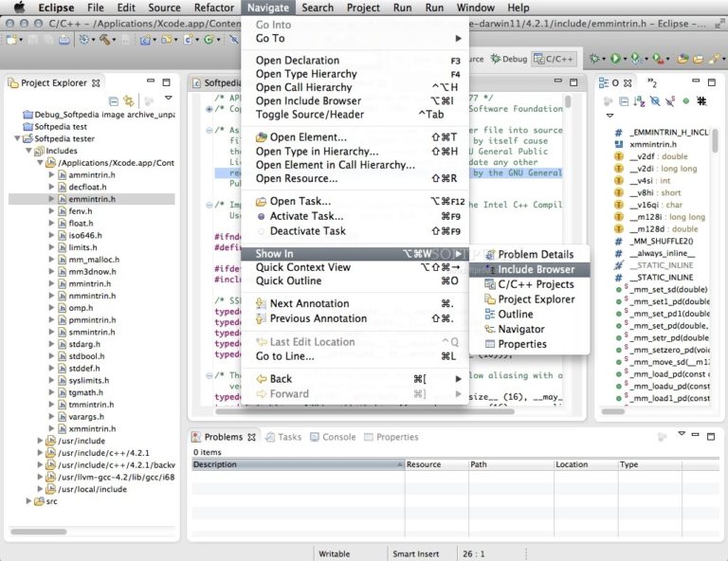Switch to the Debug perspective
The width and height of the screenshot is (728, 561).
tap(509, 59)
